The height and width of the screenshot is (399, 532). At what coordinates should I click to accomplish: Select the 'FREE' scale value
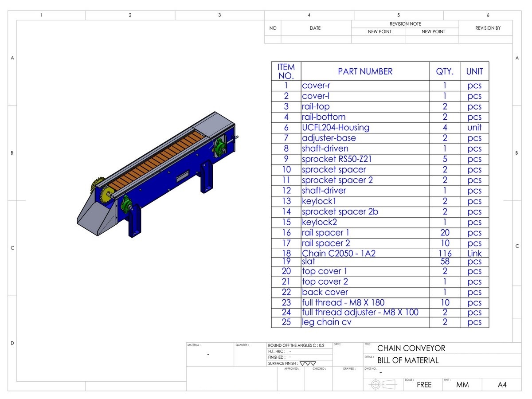424,385
